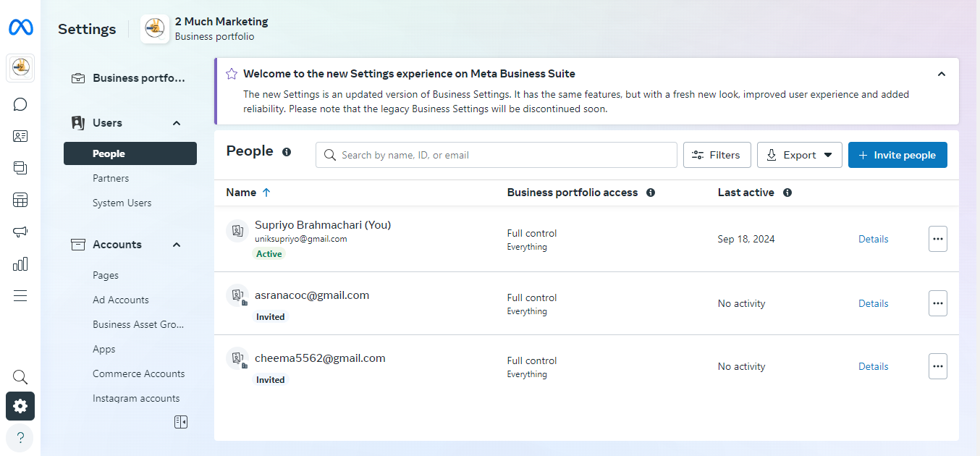
Task: Toggle the settings navigation panel collapse icon
Action: point(181,422)
